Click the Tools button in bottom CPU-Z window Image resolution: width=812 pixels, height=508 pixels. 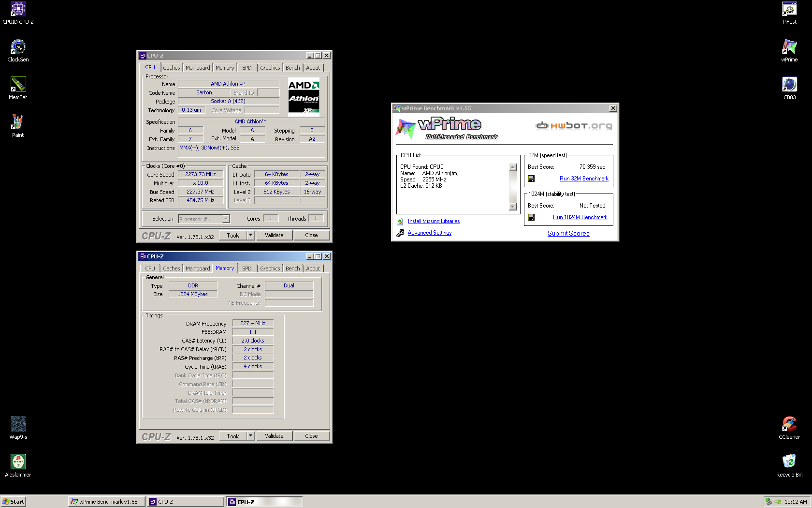tap(233, 436)
